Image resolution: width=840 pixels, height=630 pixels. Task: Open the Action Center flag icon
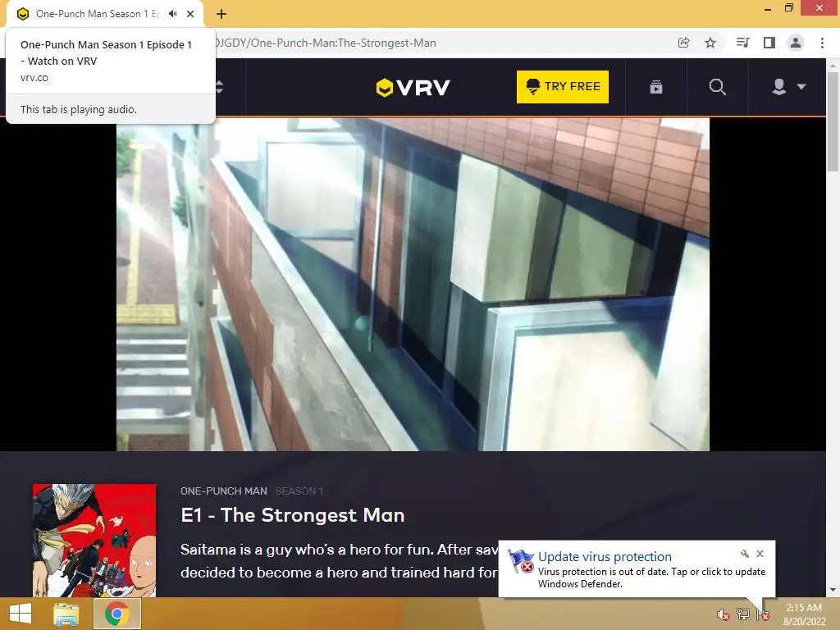(763, 614)
